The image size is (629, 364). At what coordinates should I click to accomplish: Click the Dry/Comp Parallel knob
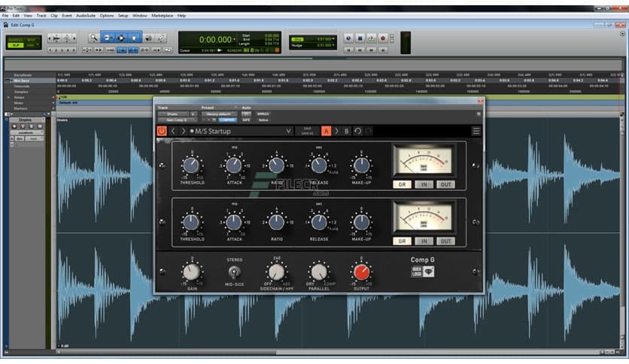(x=319, y=272)
